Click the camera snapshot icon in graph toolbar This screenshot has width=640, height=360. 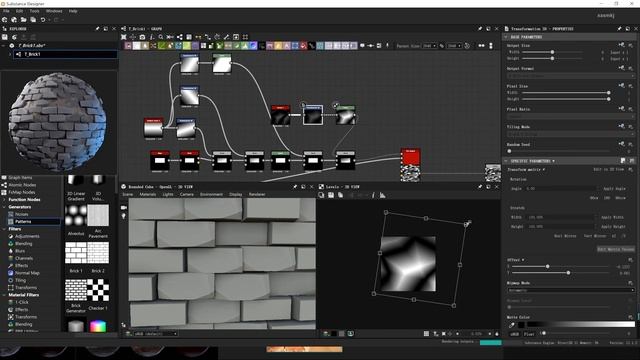point(142,37)
